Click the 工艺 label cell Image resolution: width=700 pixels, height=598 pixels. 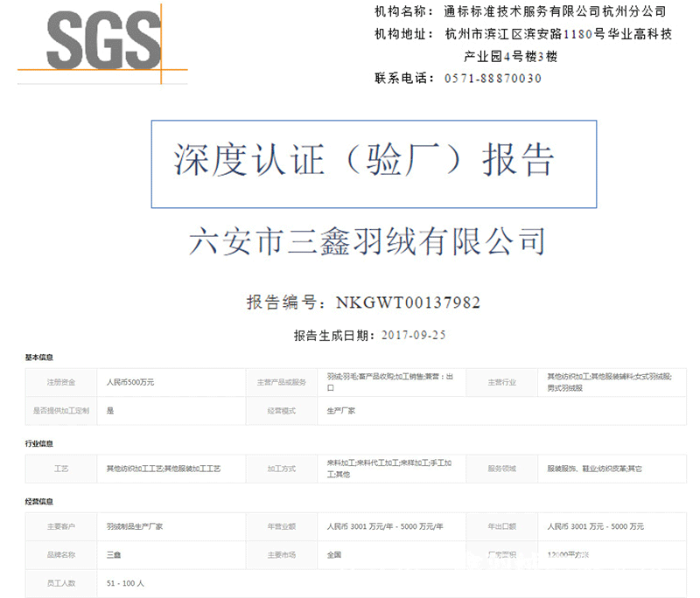tap(61, 469)
